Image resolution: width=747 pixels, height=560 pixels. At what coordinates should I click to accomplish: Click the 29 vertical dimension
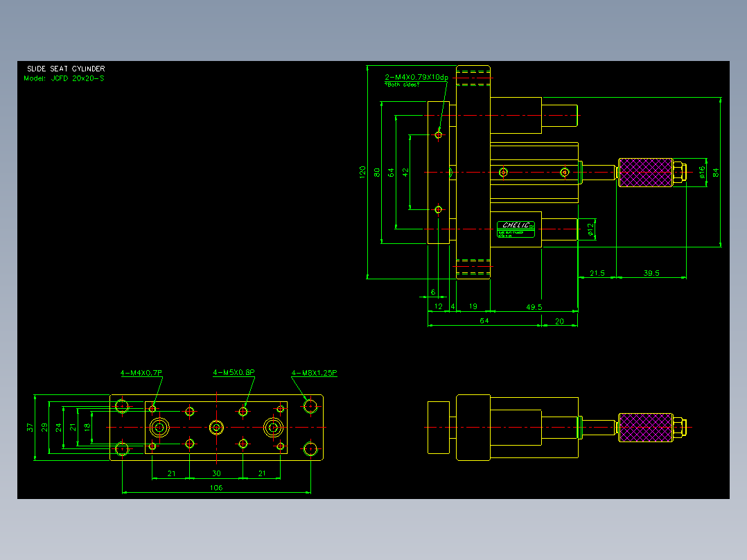(x=44, y=428)
